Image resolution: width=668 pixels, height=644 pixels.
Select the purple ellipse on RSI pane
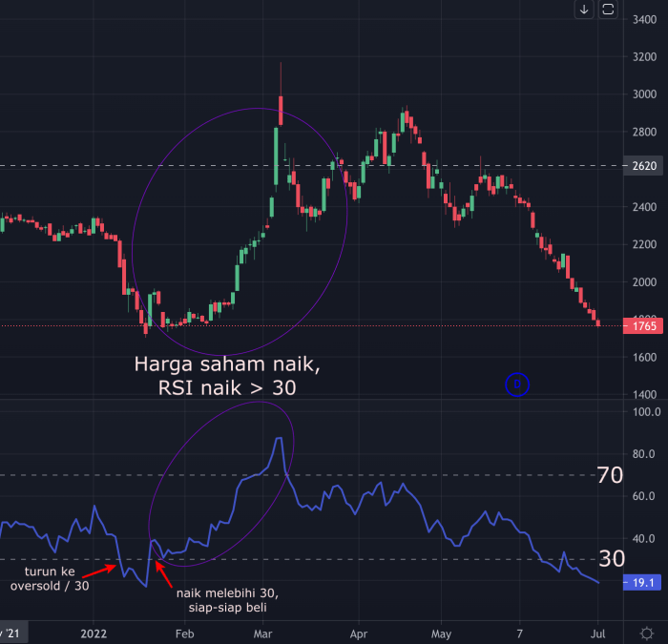pyautogui.click(x=221, y=484)
